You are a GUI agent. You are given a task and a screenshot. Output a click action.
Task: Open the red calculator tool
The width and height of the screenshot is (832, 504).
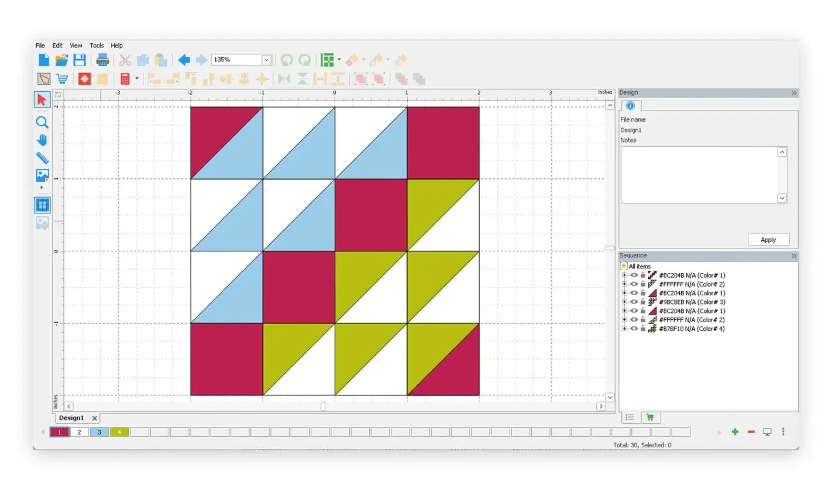coord(125,78)
